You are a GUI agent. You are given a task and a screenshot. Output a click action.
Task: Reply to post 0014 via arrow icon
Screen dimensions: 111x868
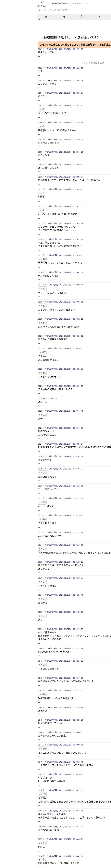pos(39,251)
